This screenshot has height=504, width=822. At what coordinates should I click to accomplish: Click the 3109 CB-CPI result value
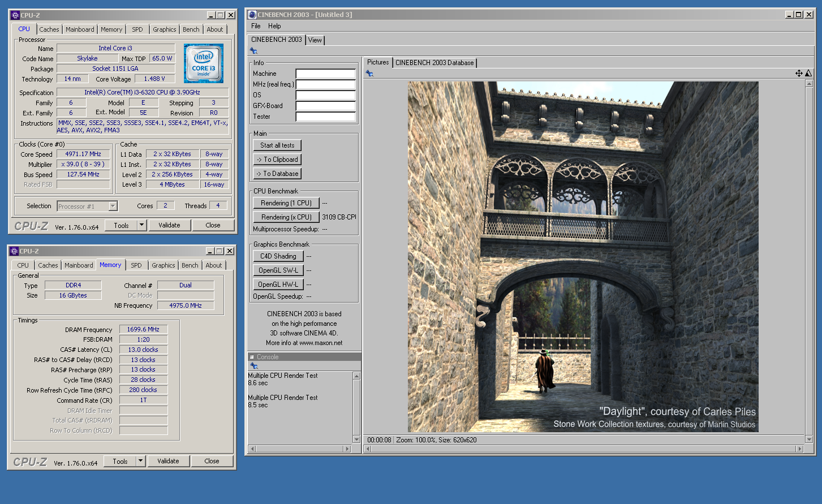(339, 217)
